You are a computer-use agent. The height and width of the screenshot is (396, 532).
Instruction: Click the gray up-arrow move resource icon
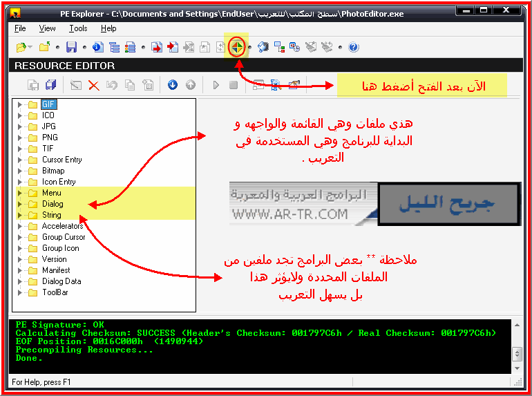[191, 84]
